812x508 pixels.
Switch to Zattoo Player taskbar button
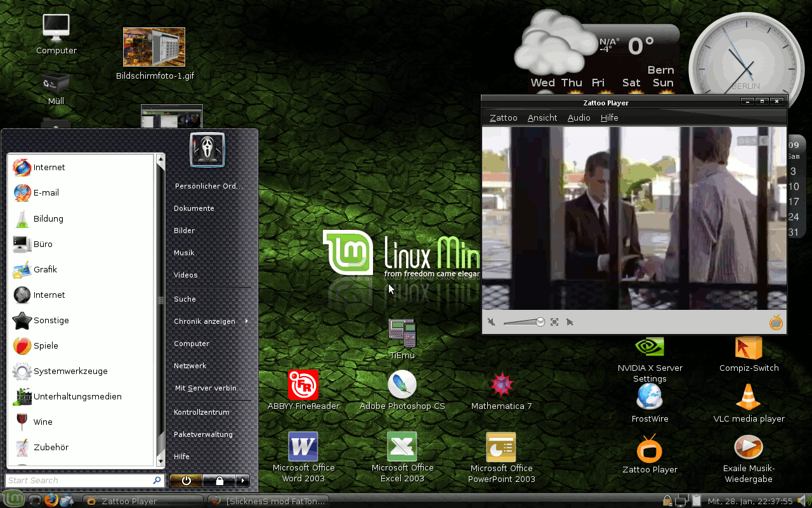pos(143,501)
